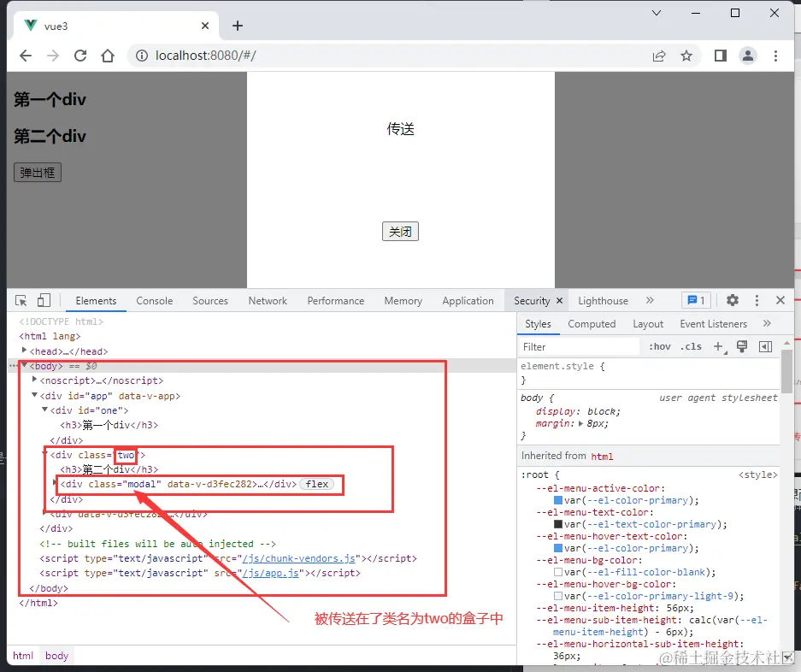Viewport: 801px width, 672px height.
Task: Open swatch for --el-menu-bg-color
Action: pos(558,572)
